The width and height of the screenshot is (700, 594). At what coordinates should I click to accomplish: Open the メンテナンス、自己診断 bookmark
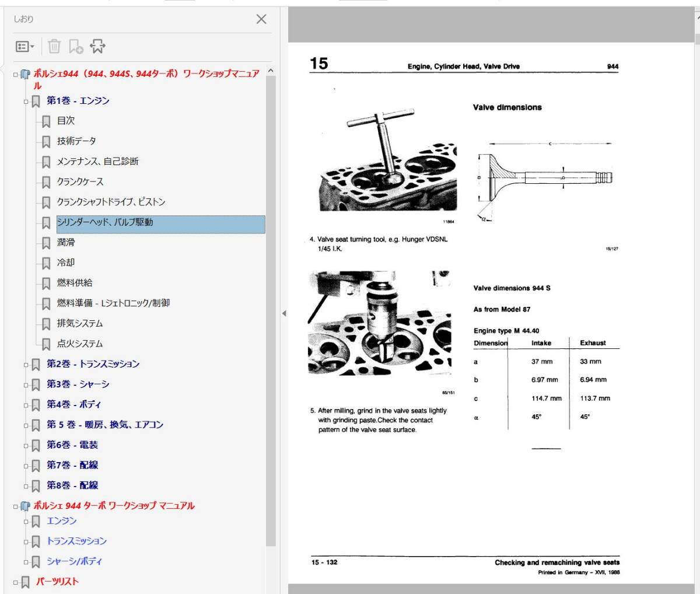(97, 162)
